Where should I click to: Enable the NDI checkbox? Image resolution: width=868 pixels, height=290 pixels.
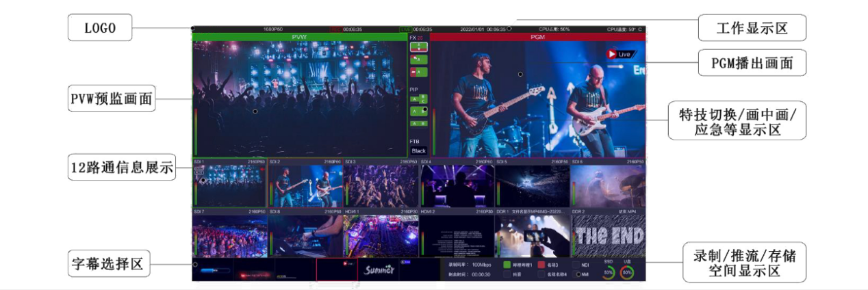pyautogui.click(x=576, y=264)
